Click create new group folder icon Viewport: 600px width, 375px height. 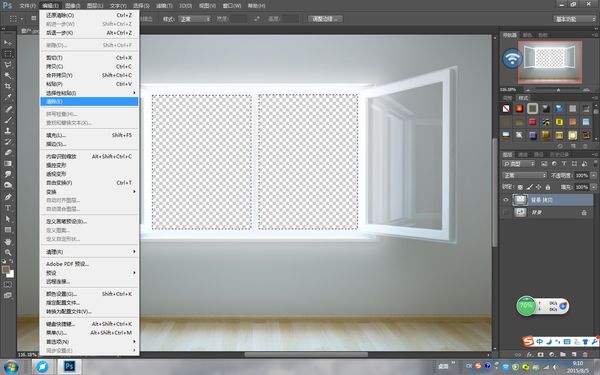(563, 355)
